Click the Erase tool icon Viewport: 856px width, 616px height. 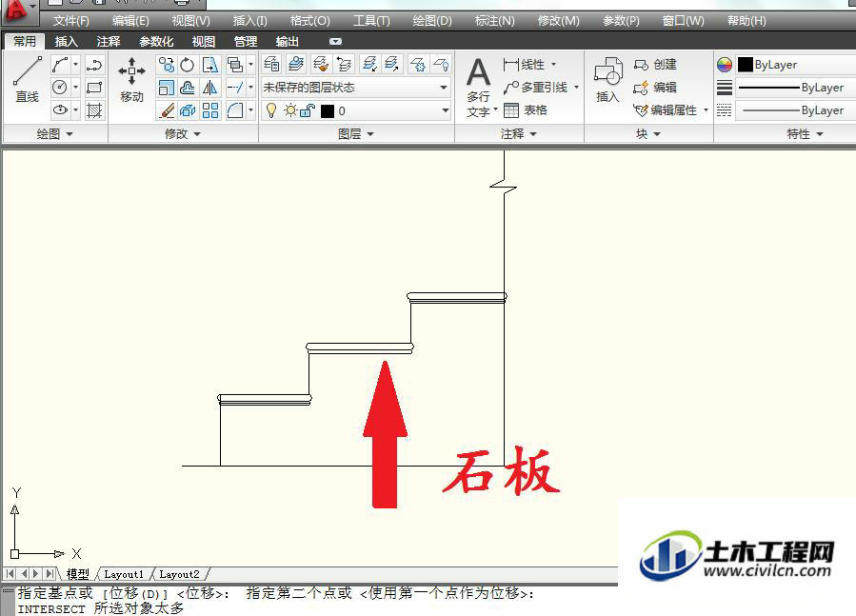(166, 110)
